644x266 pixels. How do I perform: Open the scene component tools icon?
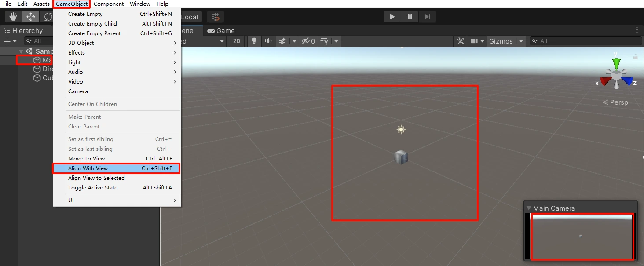pyautogui.click(x=461, y=41)
